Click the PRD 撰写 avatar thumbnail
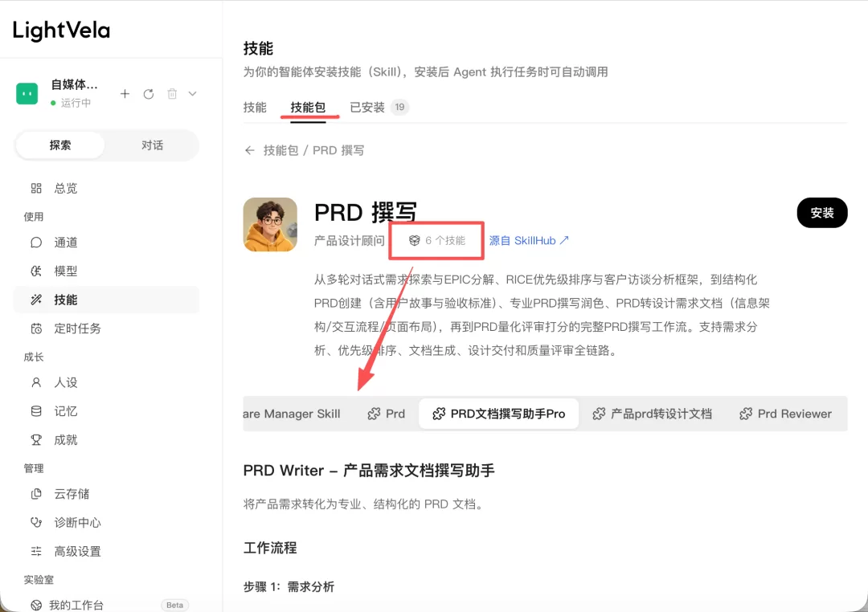Image resolution: width=868 pixels, height=612 pixels. 270,225
